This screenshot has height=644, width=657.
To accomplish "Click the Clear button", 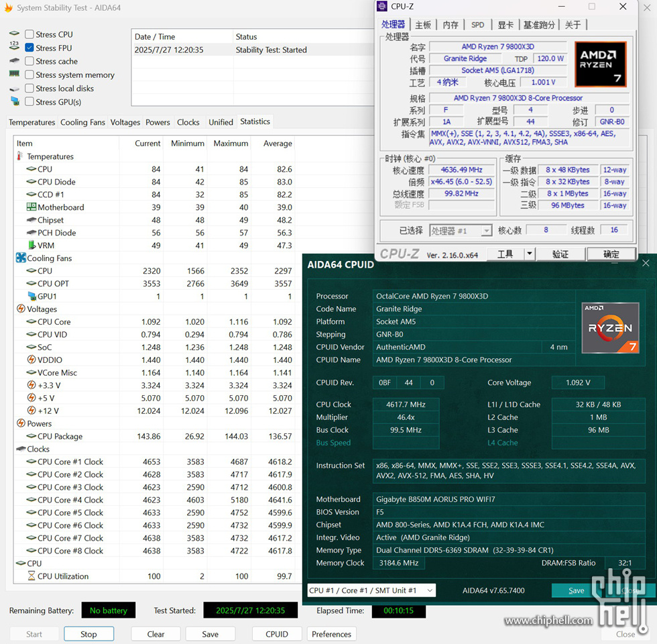I will [x=156, y=634].
